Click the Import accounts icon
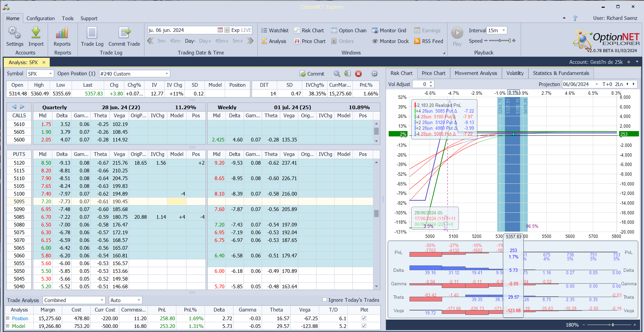This screenshot has height=332, width=644. coord(36,33)
